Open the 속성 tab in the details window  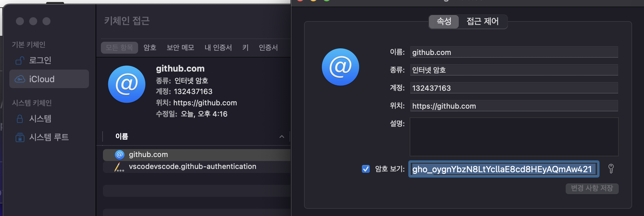(x=444, y=22)
